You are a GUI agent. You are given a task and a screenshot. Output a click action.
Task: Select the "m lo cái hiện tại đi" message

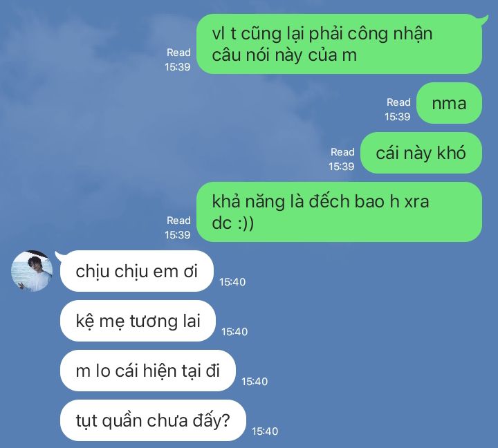click(x=148, y=371)
